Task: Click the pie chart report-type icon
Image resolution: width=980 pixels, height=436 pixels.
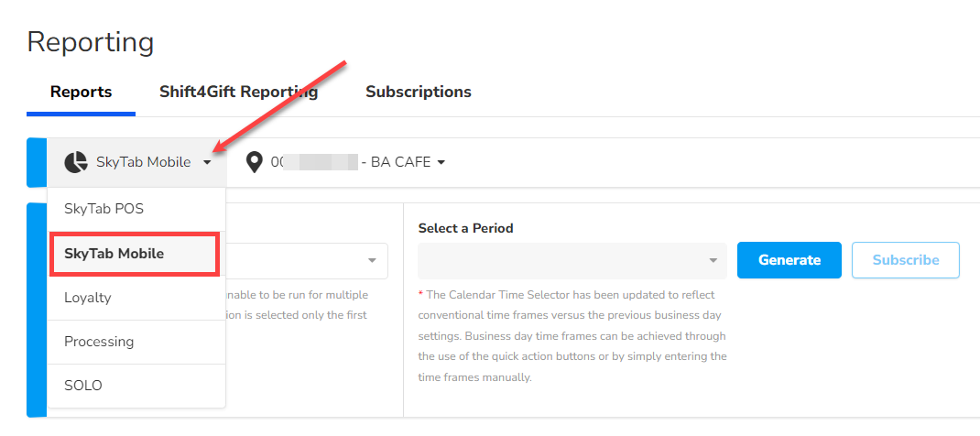Action: (x=75, y=162)
